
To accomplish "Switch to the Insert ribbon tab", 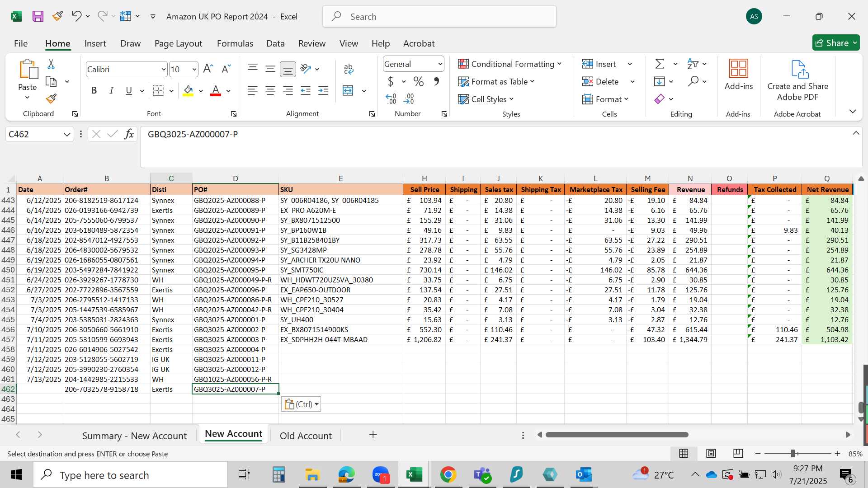I will click(95, 43).
